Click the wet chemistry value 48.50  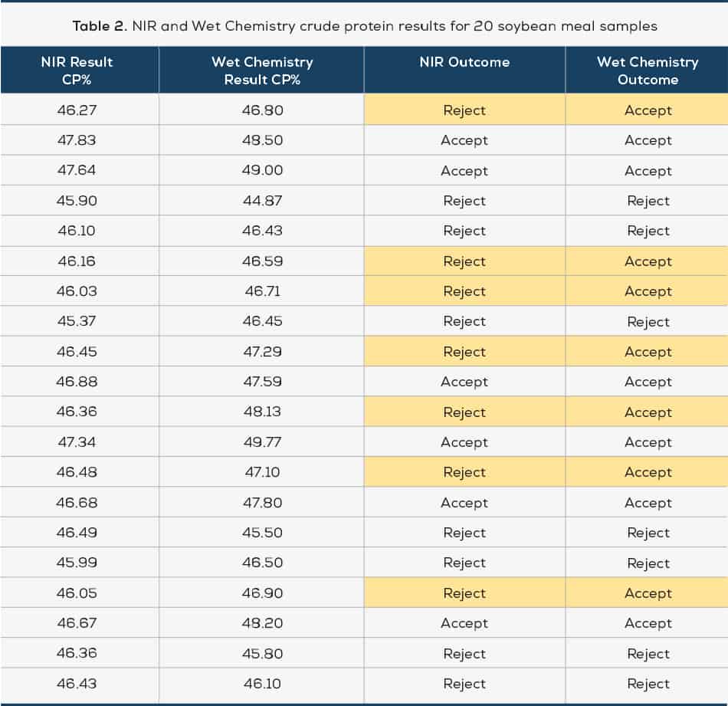[x=262, y=140]
